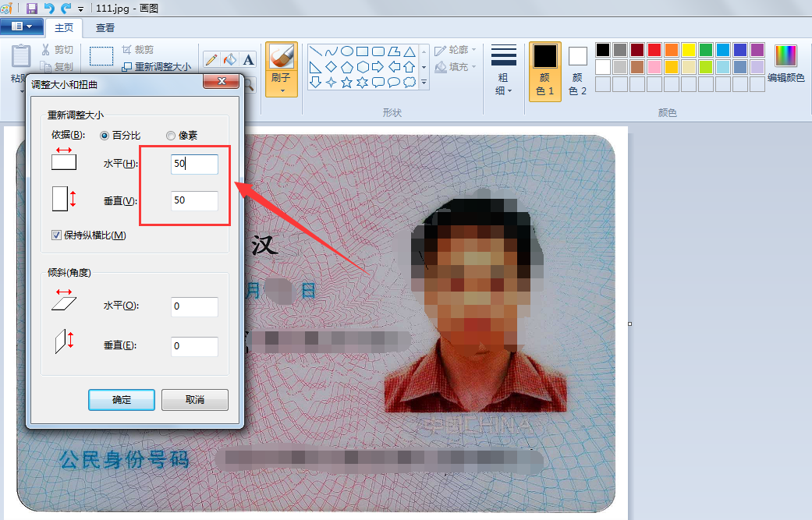Select the Hexagon shape
The width and height of the screenshot is (812, 520).
[x=363, y=67]
